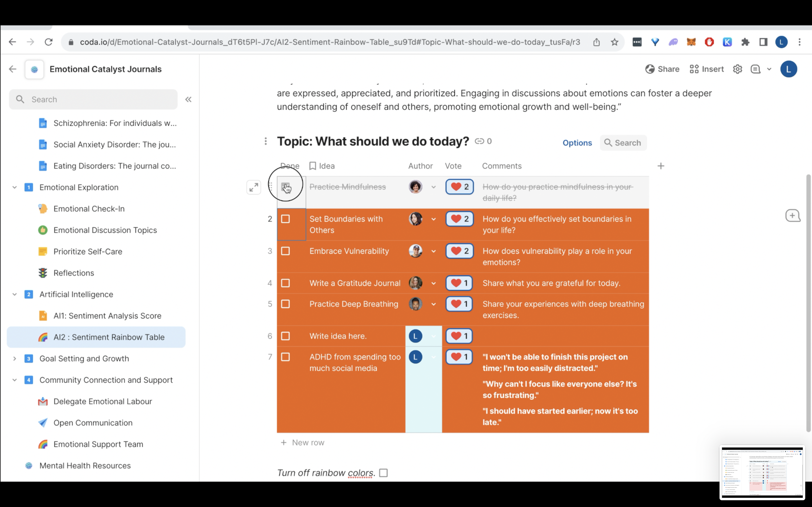Open AI1: Sentiment Analysis Score page
This screenshot has height=507, width=812.
[107, 316]
